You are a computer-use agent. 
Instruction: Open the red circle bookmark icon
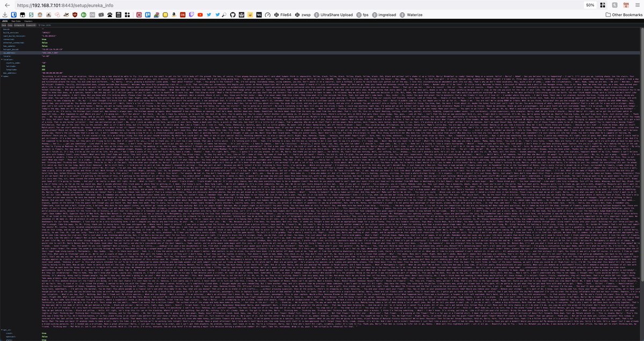(x=139, y=15)
